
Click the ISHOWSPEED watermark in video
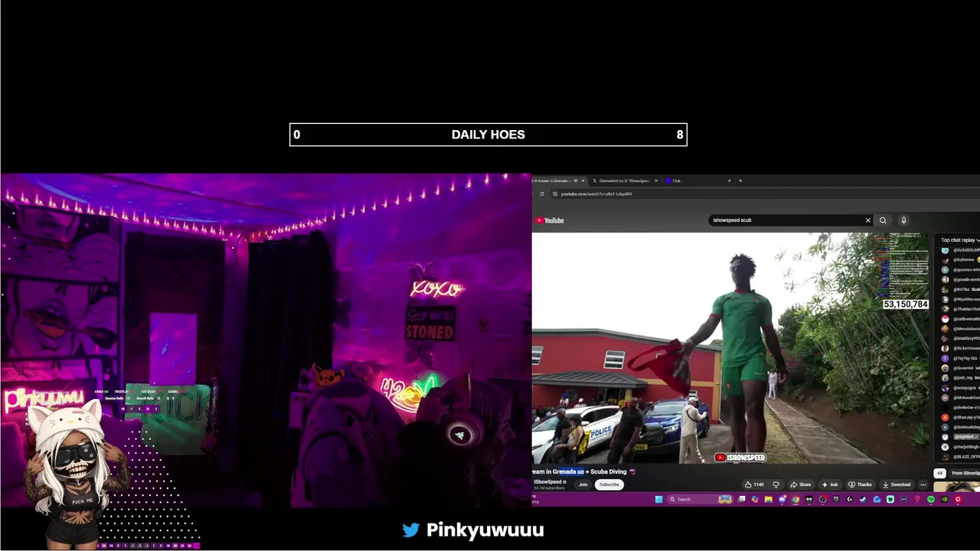[x=740, y=458]
